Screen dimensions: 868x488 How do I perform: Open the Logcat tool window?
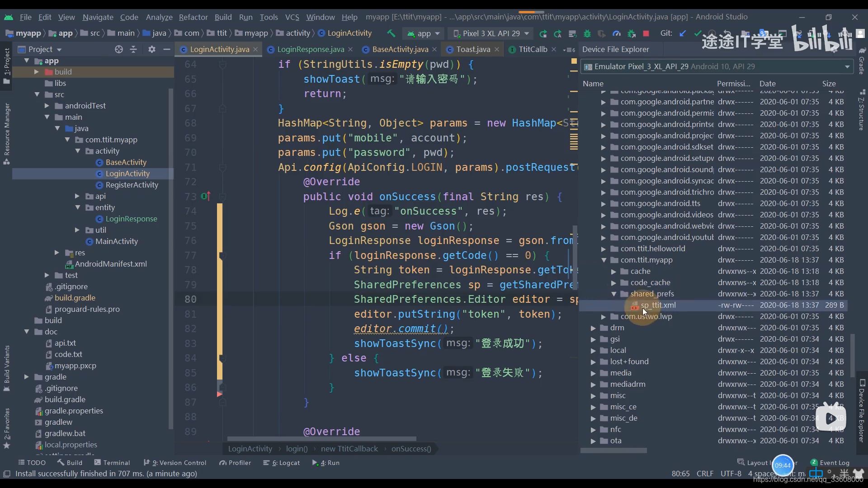tap(281, 463)
